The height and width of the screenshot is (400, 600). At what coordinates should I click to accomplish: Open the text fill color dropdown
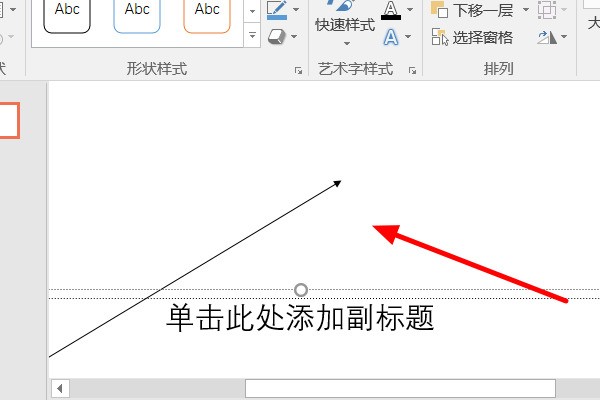pos(409,9)
